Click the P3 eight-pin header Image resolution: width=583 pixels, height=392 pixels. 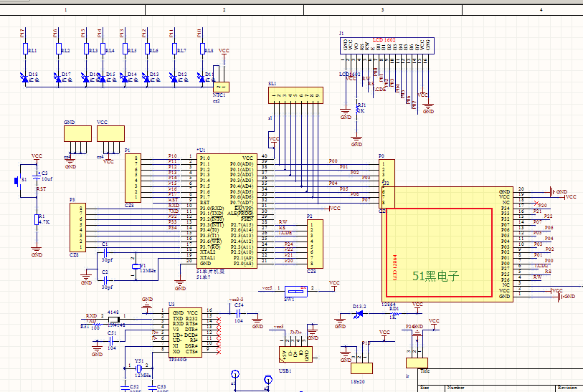coord(77,227)
